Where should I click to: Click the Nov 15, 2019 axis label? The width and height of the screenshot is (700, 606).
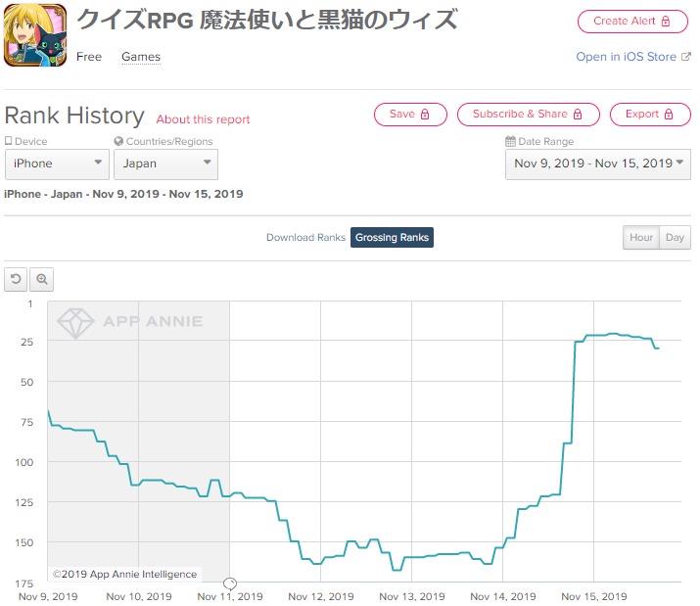tap(593, 596)
